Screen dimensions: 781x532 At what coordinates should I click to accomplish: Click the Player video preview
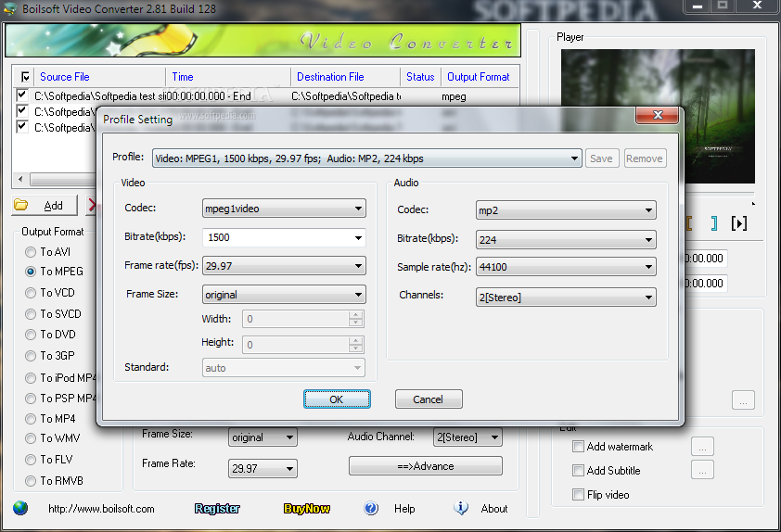(658, 116)
